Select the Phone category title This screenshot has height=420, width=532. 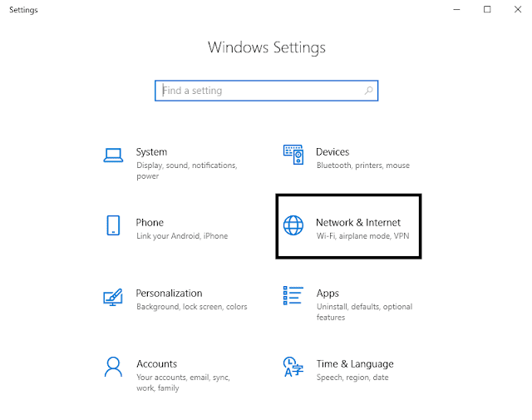[x=150, y=222]
